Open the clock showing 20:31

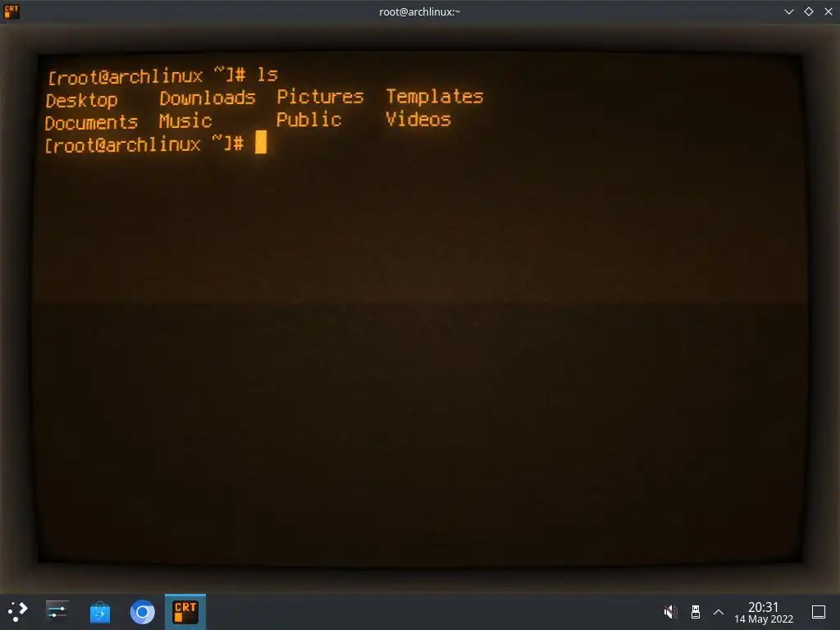coord(763,607)
